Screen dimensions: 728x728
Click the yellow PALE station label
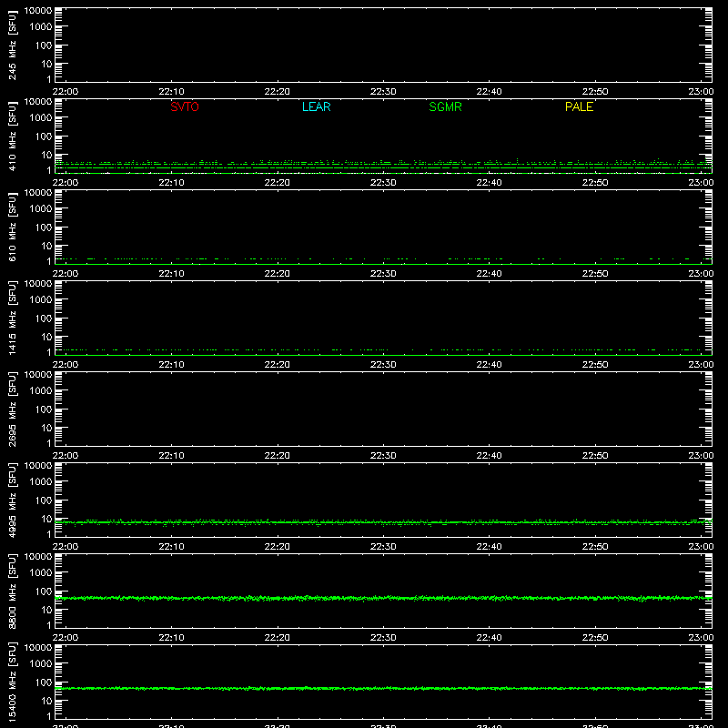coord(579,106)
